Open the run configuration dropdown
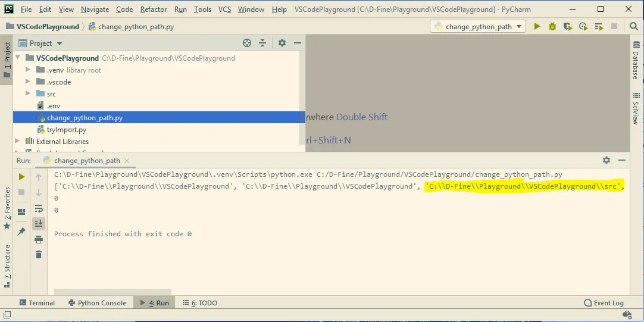 click(x=478, y=27)
